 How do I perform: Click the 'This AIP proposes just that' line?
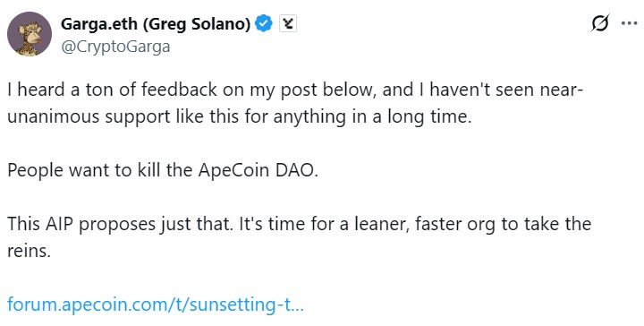click(x=299, y=224)
